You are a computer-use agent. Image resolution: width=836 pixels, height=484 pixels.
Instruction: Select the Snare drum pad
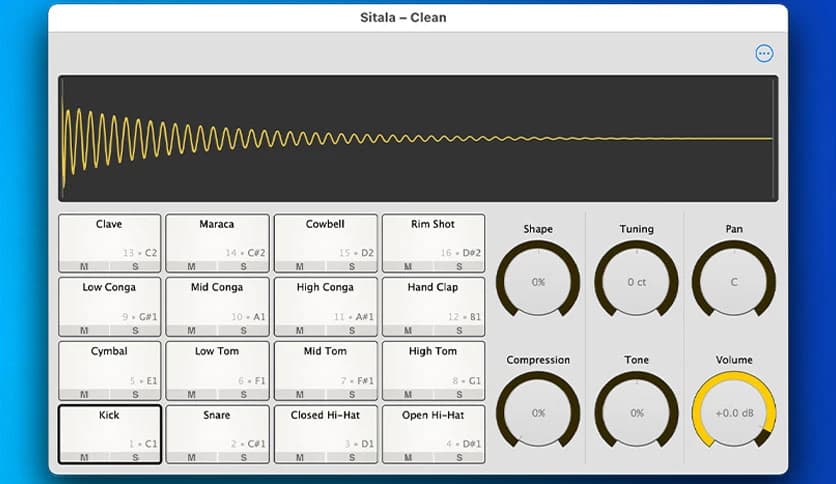click(218, 434)
